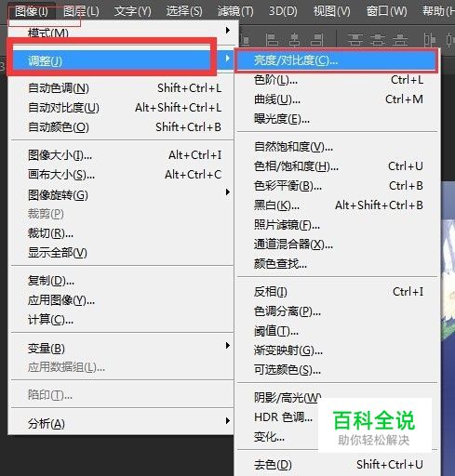Select 复制(D)... command
The height and width of the screenshot is (476, 455).
122,281
